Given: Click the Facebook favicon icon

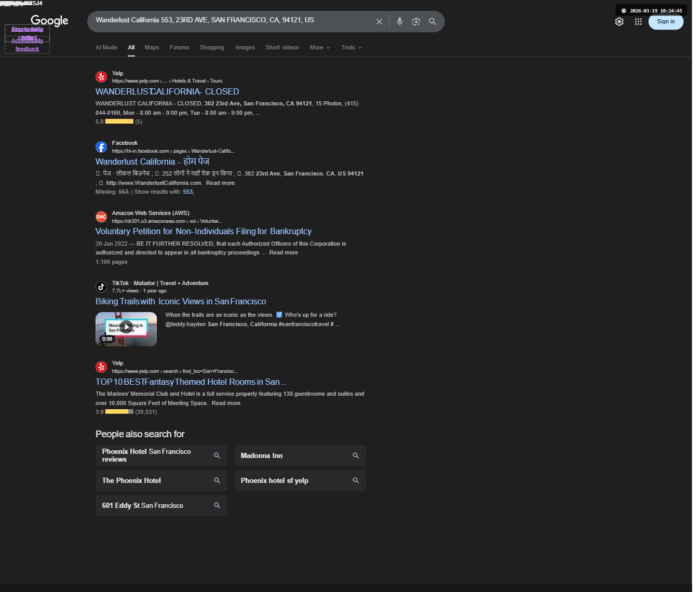Looking at the screenshot, I should [x=101, y=147].
